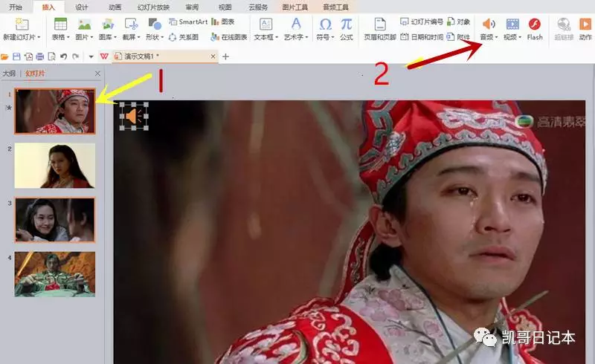Click the 动作 action icon

coord(585,25)
